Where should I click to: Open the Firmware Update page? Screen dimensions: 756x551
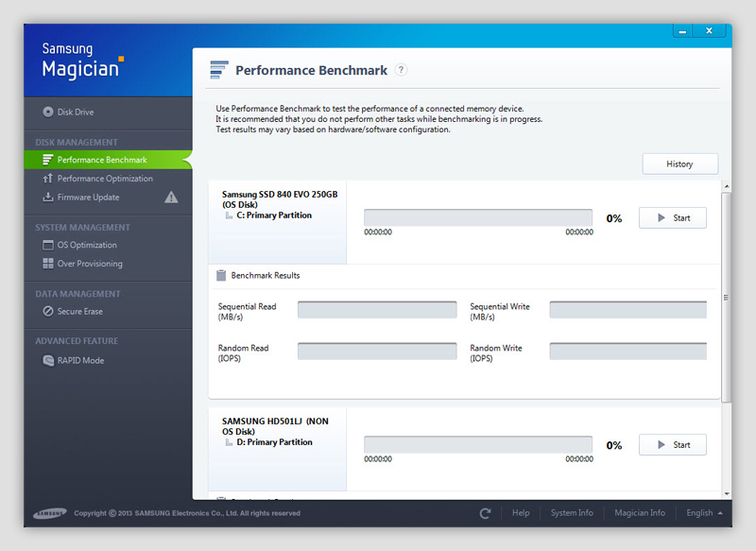[x=108, y=198]
